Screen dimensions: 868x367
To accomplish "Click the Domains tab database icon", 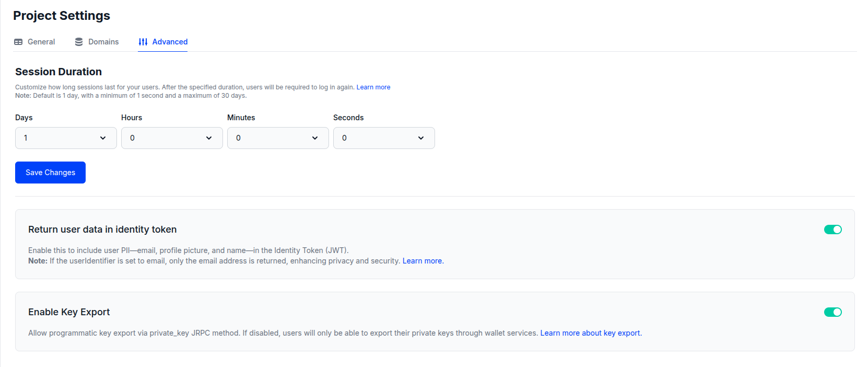I will click(x=79, y=42).
